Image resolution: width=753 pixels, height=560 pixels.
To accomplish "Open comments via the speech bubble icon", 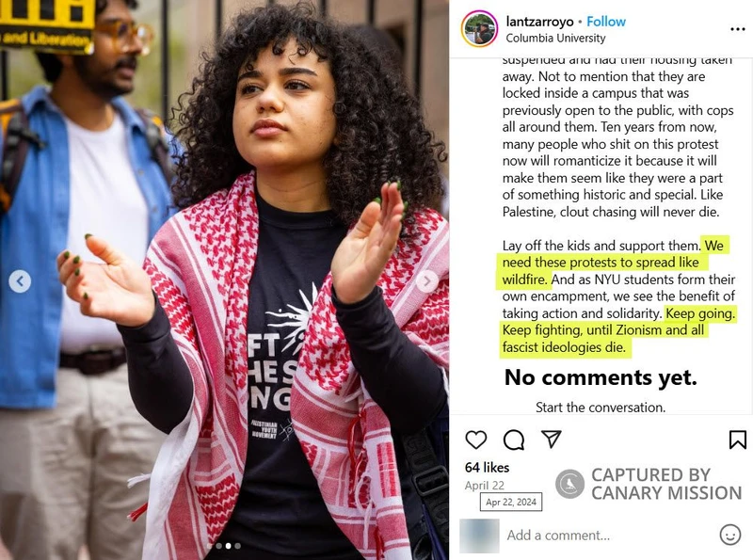I will click(x=514, y=440).
